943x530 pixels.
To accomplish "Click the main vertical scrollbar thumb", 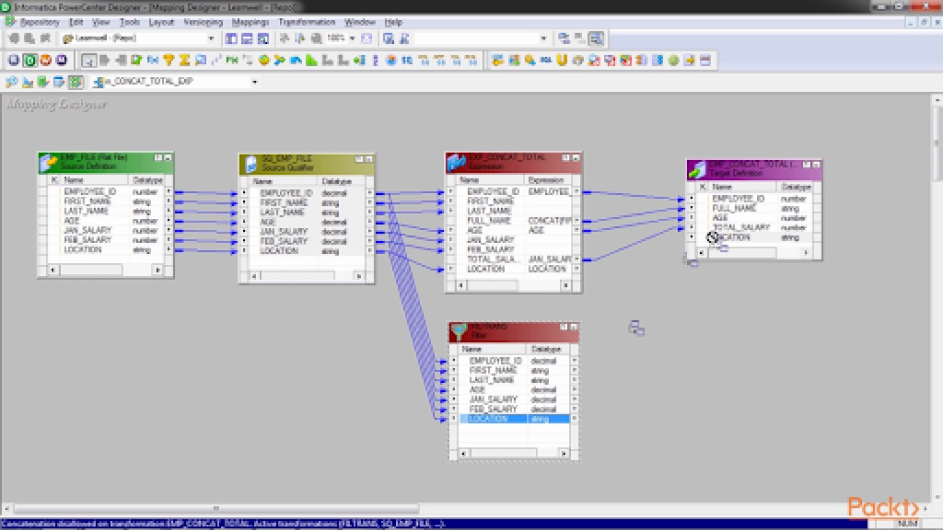I will pos(937,142).
